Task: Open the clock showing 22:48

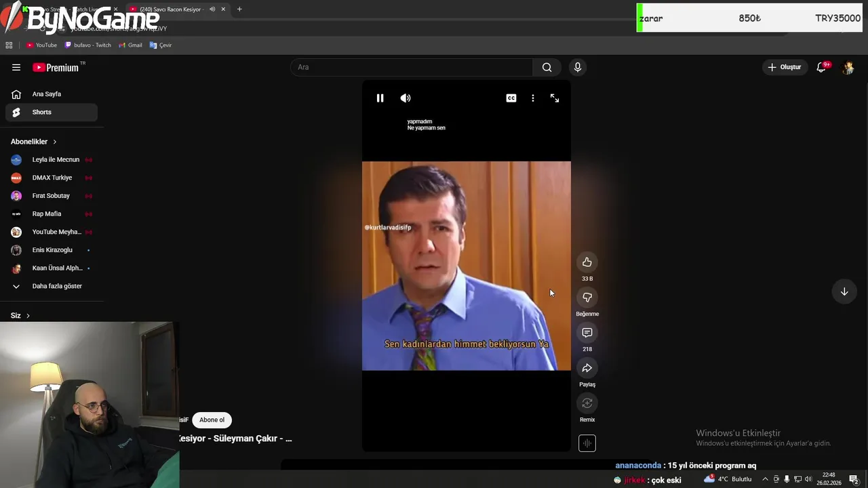Action: (829, 479)
